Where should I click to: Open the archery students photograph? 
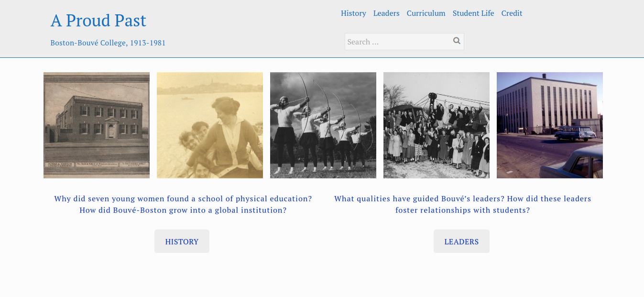point(323,125)
